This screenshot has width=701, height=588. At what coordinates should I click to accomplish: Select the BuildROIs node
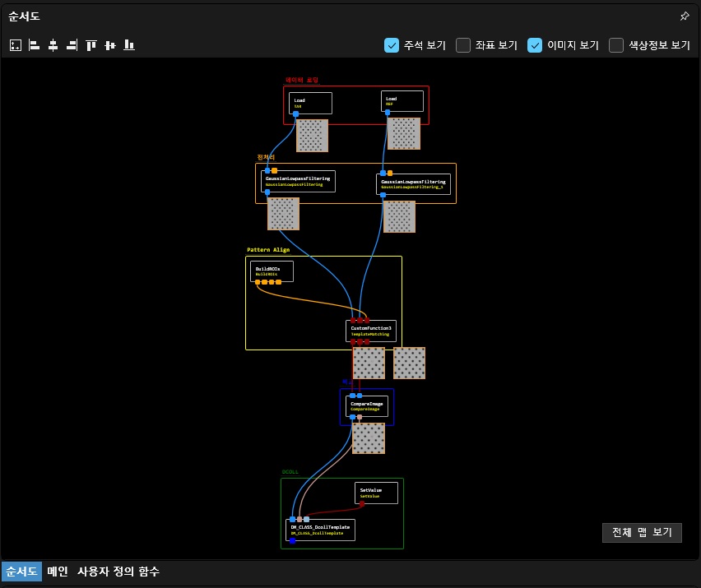[272, 270]
